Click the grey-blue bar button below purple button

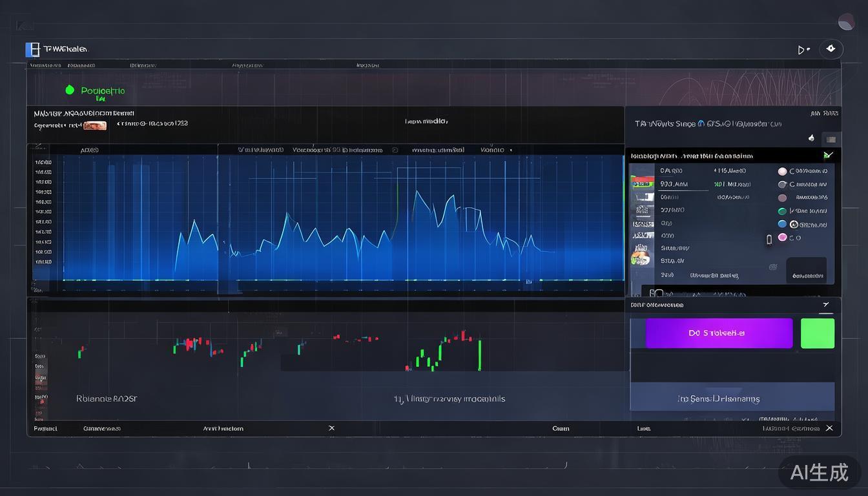point(732,397)
